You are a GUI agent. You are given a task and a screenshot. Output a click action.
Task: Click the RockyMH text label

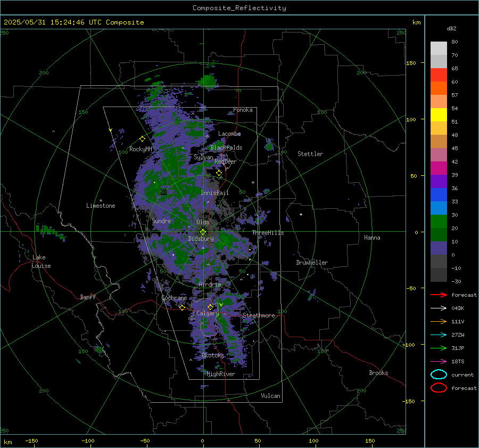point(141,149)
